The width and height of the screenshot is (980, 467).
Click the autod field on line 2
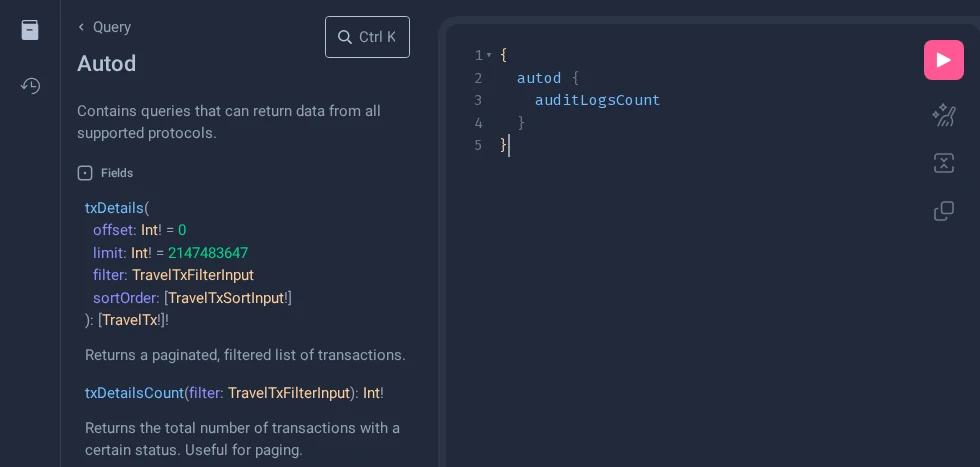539,78
